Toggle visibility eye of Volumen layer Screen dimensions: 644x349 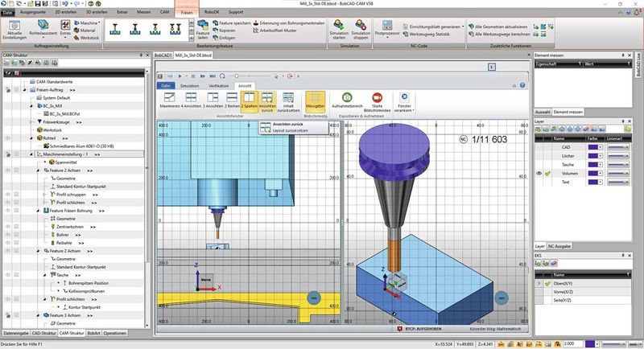(539, 173)
